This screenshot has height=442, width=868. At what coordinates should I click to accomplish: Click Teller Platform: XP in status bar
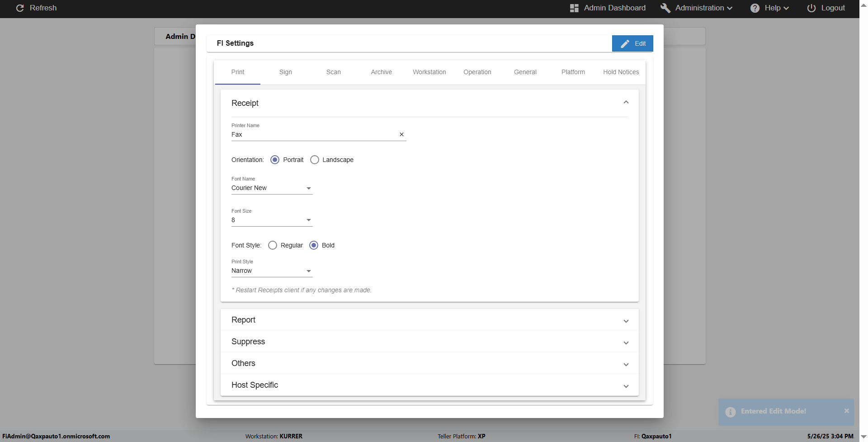462,437
